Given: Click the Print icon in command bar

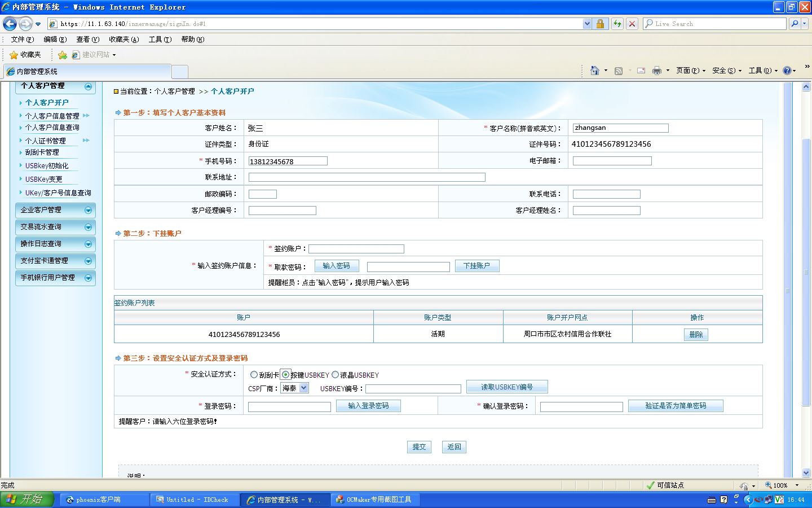Looking at the screenshot, I should click(x=656, y=71).
